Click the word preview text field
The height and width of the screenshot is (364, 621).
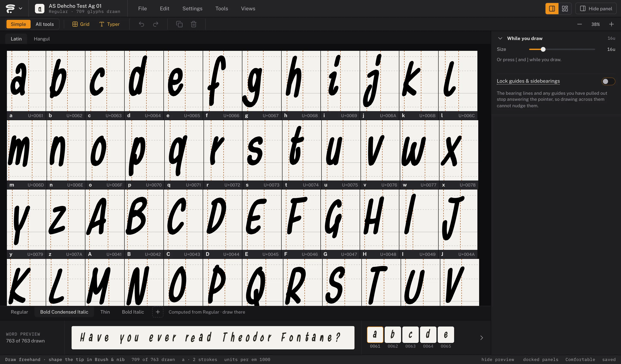coord(213,338)
